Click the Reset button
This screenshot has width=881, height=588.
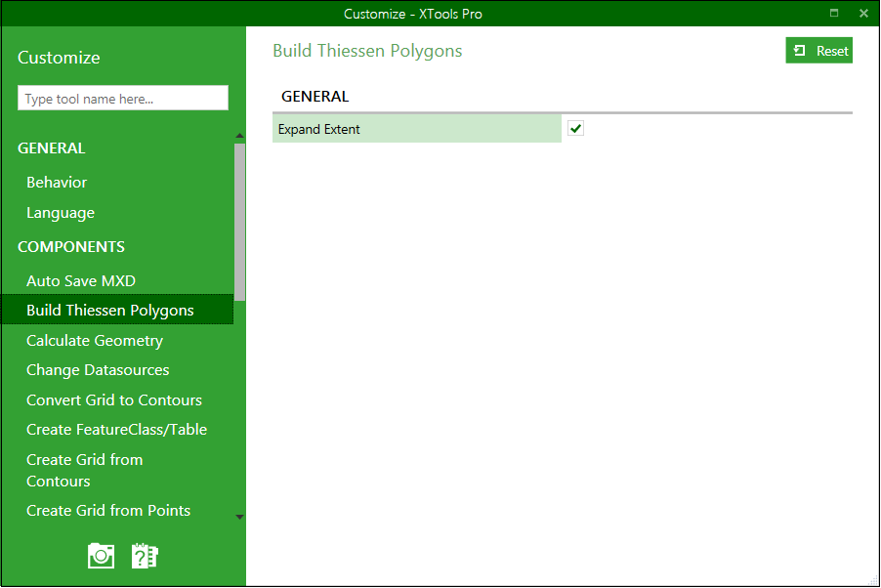pos(818,50)
